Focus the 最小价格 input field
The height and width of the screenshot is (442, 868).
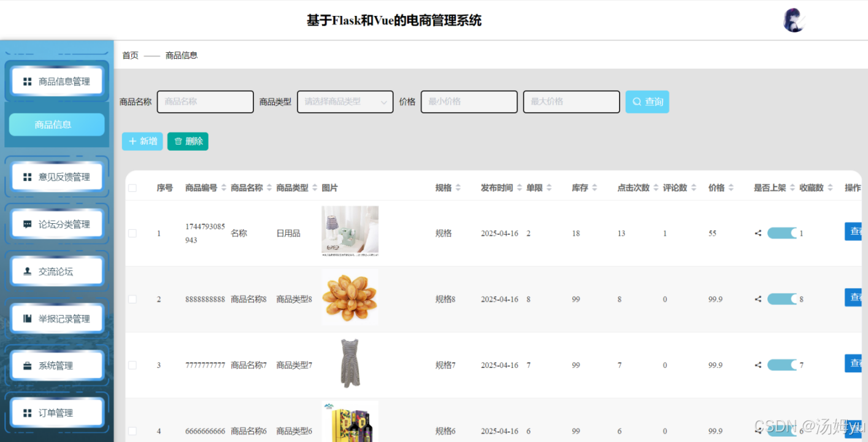tap(469, 102)
